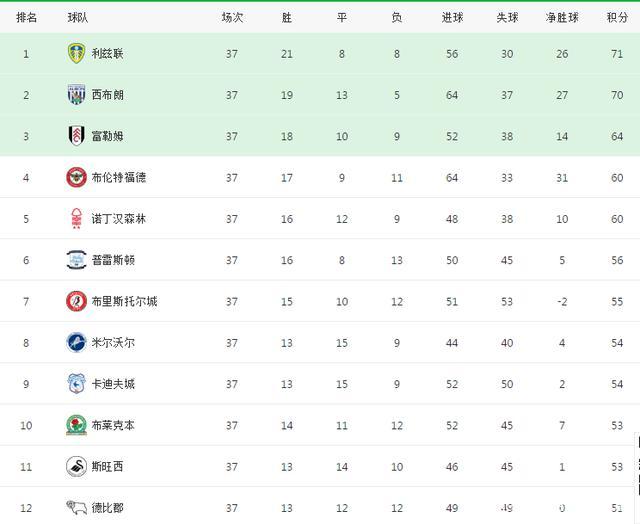Viewport: 640px width, 524px height.
Task: Click the Derby County ram icon
Action: coord(76,507)
